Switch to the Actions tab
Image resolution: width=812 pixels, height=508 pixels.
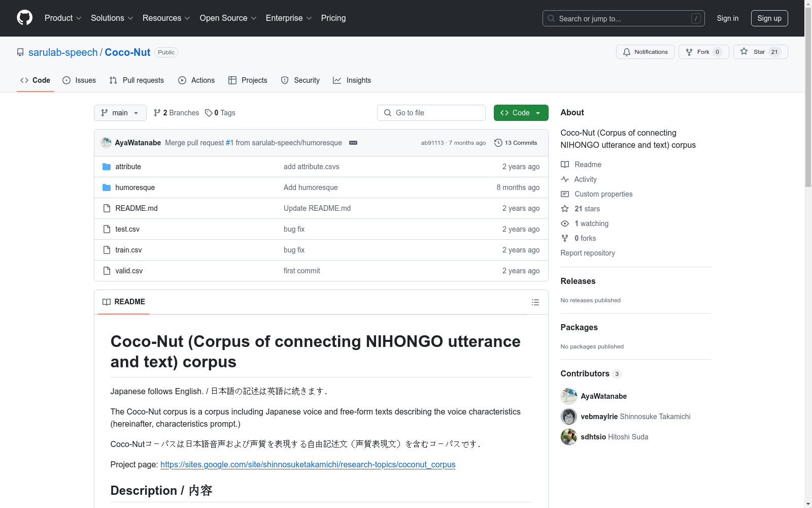[196, 80]
